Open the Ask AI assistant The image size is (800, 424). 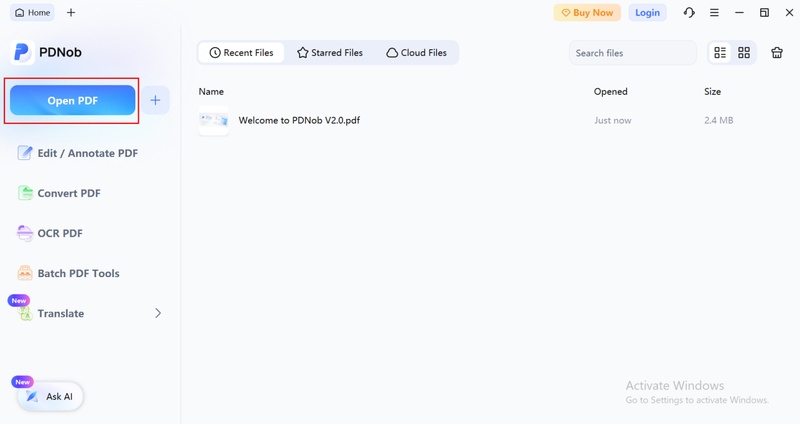click(50, 396)
